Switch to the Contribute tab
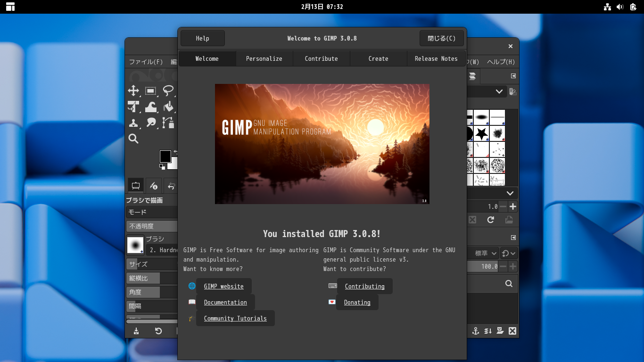The height and width of the screenshot is (362, 644). [x=322, y=58]
